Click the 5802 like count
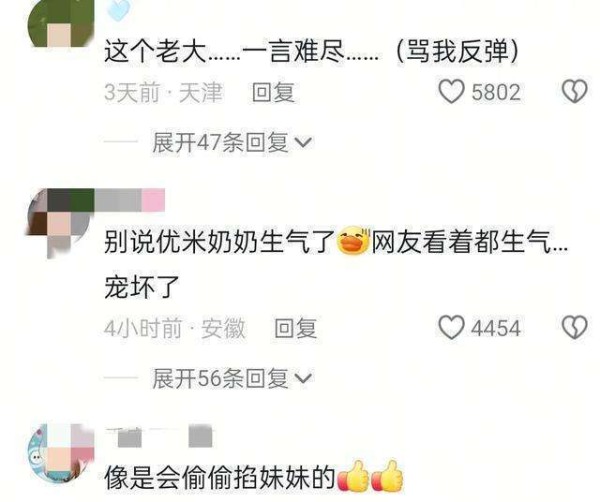 pyautogui.click(x=496, y=92)
